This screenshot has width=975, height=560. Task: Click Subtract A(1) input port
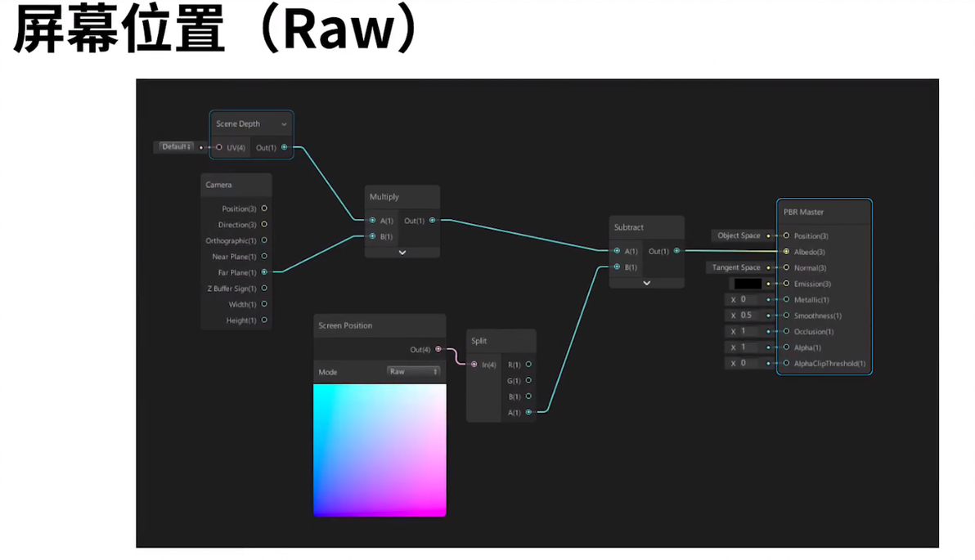[617, 251]
